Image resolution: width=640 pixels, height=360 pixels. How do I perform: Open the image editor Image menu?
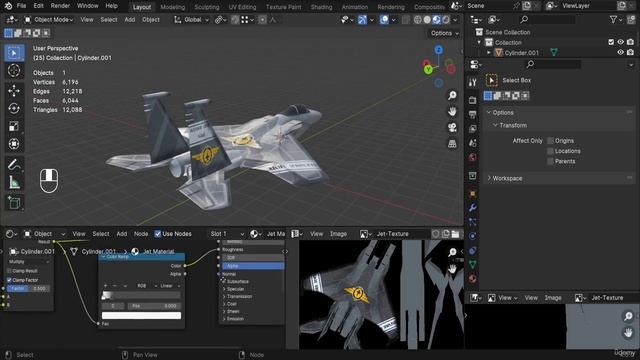338,234
